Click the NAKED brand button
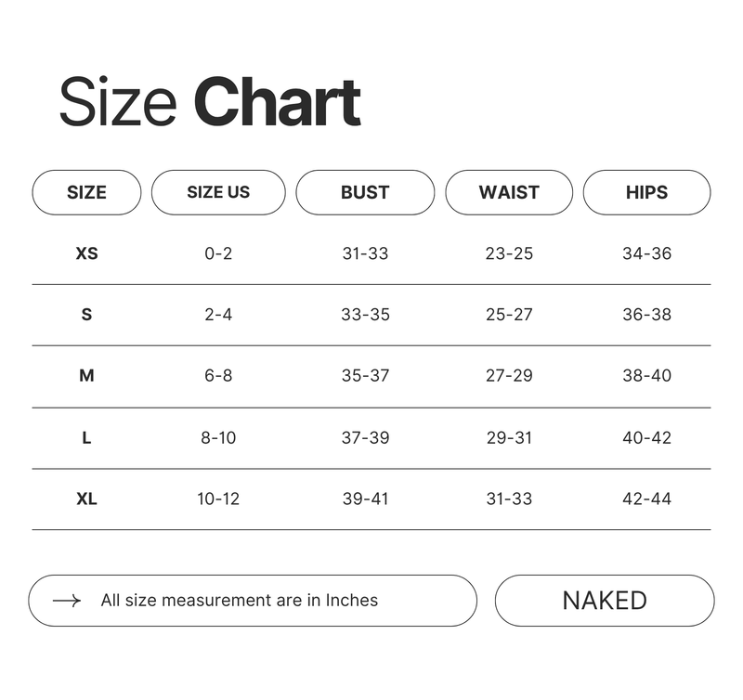 [605, 601]
